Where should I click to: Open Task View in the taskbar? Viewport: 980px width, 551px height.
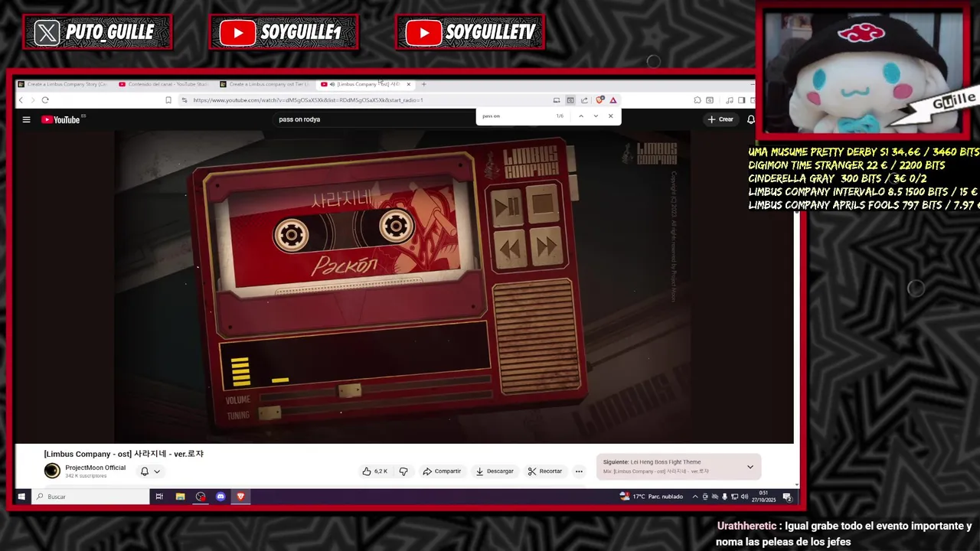pyautogui.click(x=159, y=497)
